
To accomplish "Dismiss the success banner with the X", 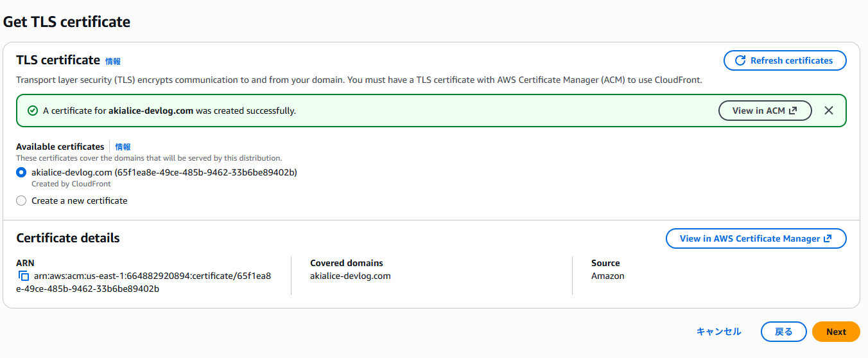I will (829, 111).
